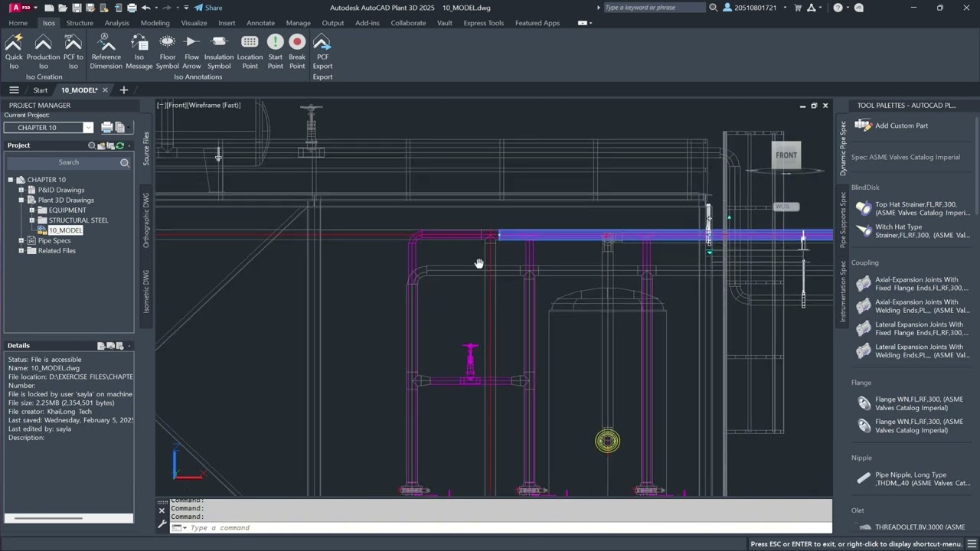Click the Plot printer icon in title bar
The width and height of the screenshot is (980, 551).
tap(132, 8)
